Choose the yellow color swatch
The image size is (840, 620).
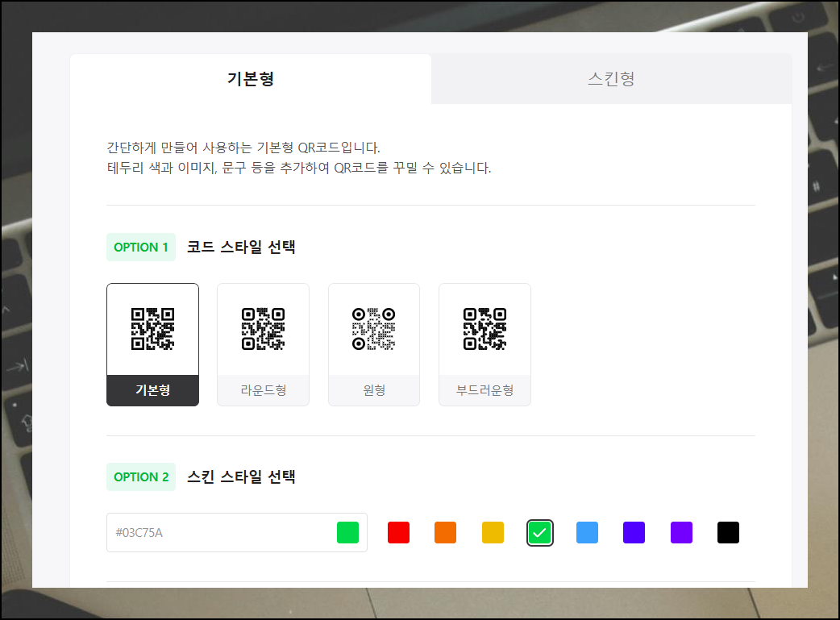[x=493, y=533]
